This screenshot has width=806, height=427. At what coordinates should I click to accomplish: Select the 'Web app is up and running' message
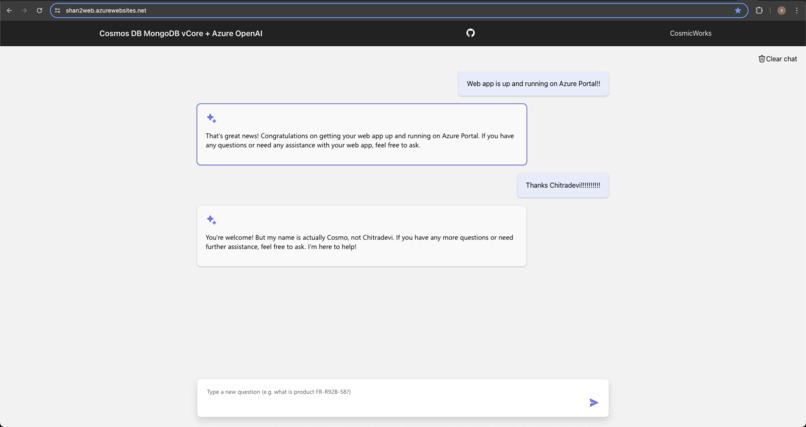(x=533, y=84)
